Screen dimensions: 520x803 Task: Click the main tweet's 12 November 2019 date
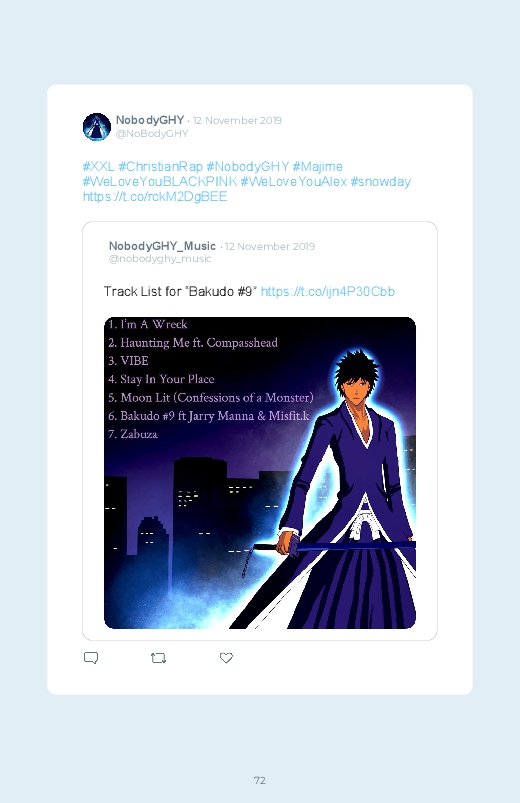click(x=237, y=120)
